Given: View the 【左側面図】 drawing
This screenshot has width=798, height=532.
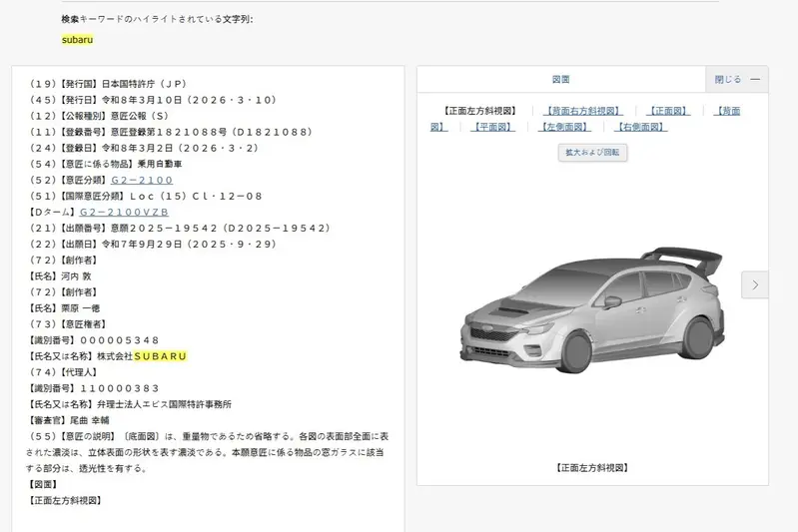Looking at the screenshot, I should point(564,127).
